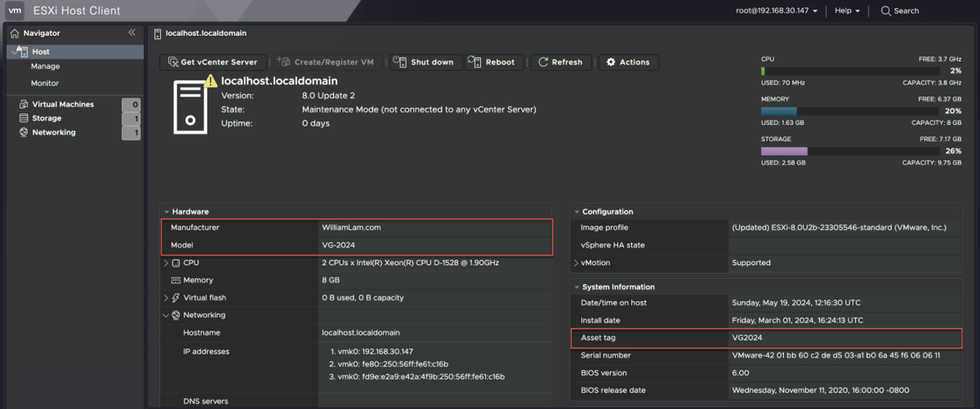The width and height of the screenshot is (980, 409).
Task: Click the Storage count badge
Action: coord(131,118)
